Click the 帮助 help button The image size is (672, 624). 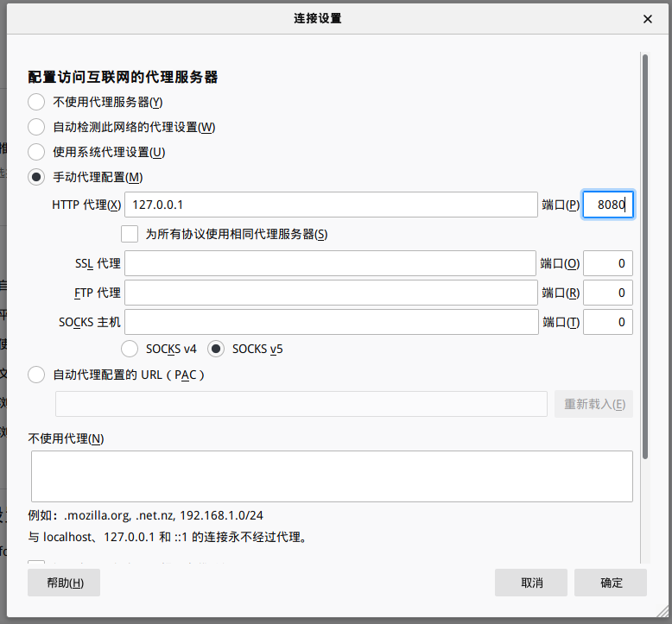coord(64,583)
